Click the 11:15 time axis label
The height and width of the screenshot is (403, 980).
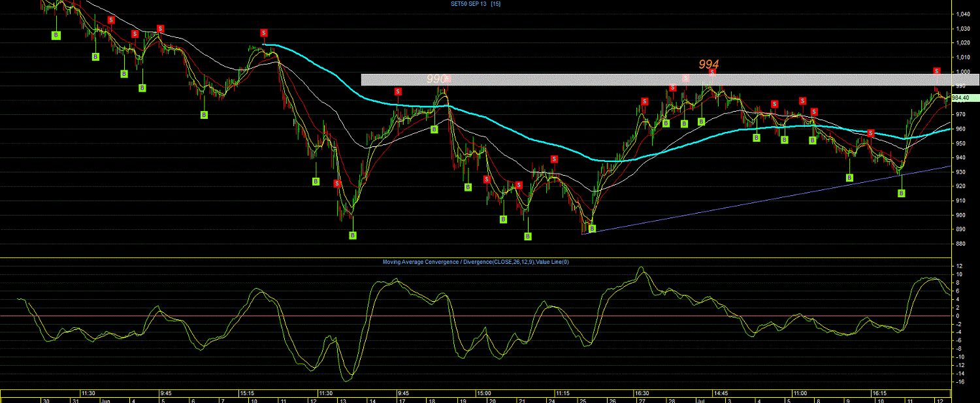tap(564, 393)
